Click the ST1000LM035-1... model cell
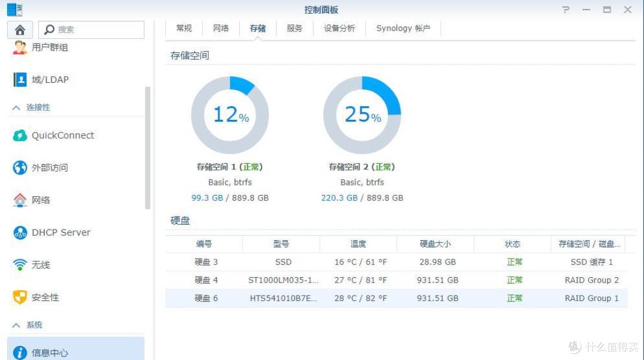The image size is (644, 360). [x=283, y=280]
